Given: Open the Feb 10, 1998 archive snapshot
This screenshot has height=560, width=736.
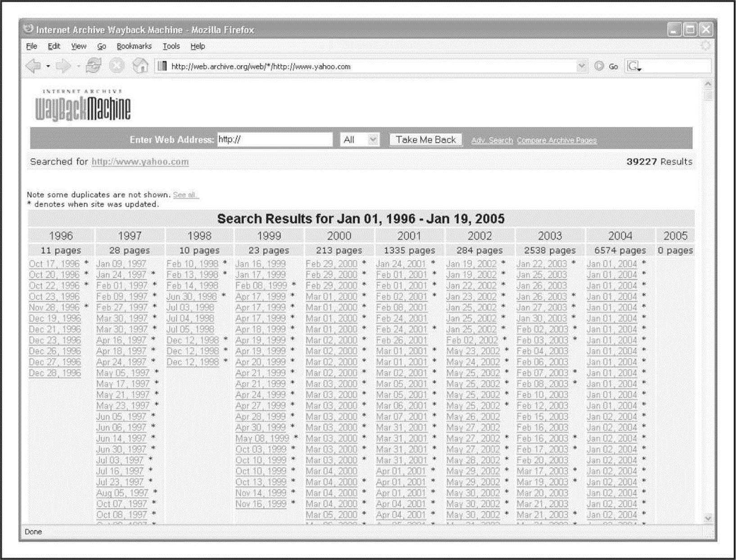Looking at the screenshot, I should pos(192,264).
